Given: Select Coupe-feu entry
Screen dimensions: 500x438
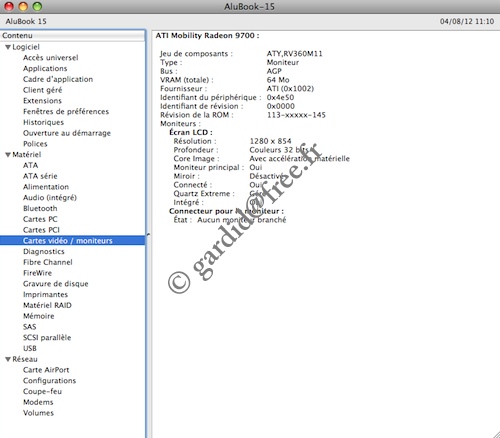Looking at the screenshot, I should 42,391.
